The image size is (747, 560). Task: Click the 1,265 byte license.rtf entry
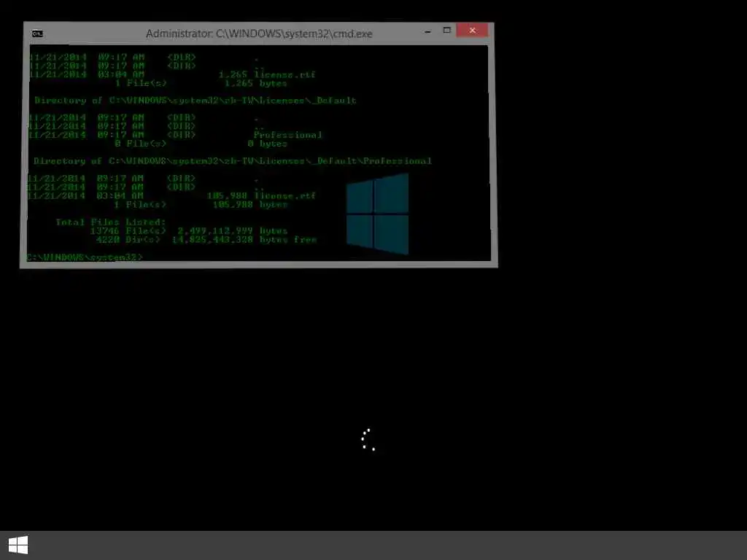click(172, 74)
